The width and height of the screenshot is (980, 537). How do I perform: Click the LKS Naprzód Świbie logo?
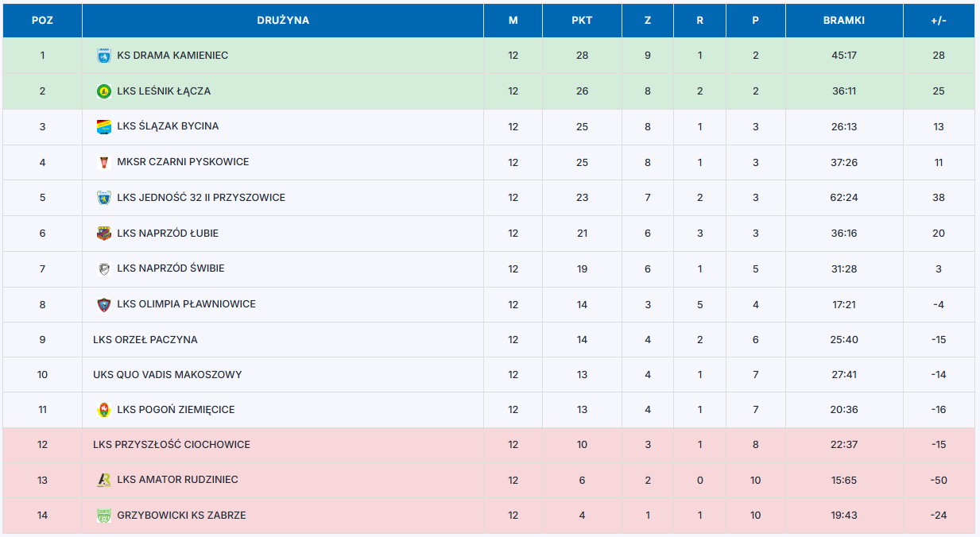(x=103, y=268)
